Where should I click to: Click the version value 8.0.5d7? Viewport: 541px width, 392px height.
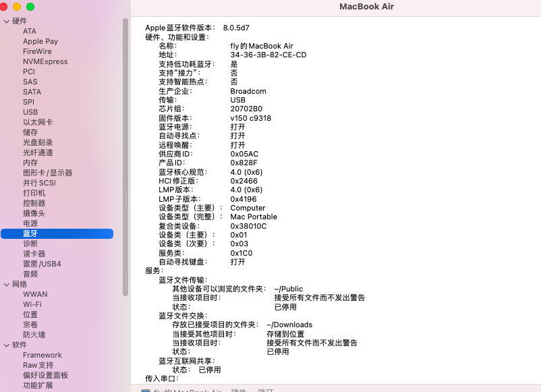(236, 28)
